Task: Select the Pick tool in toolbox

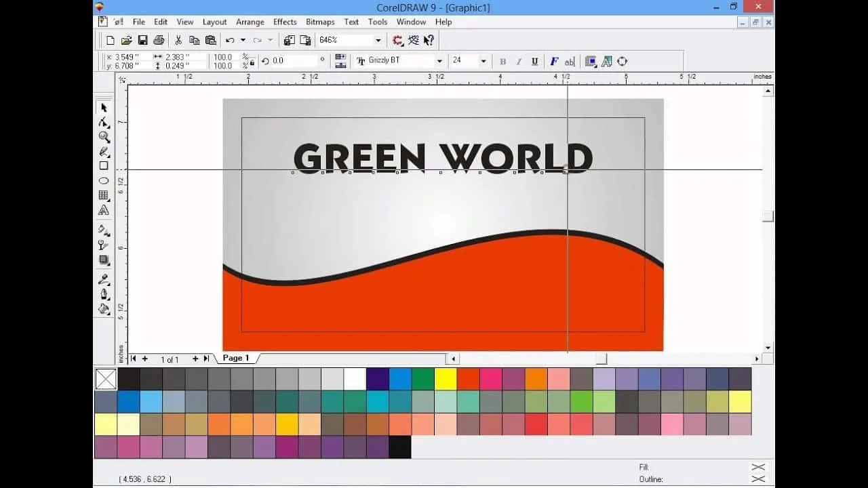Action: pyautogui.click(x=104, y=107)
